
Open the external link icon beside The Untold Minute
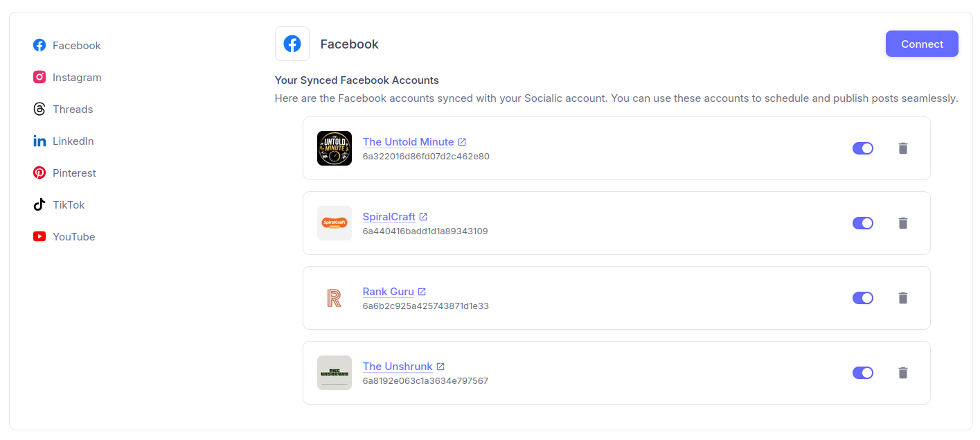click(462, 142)
